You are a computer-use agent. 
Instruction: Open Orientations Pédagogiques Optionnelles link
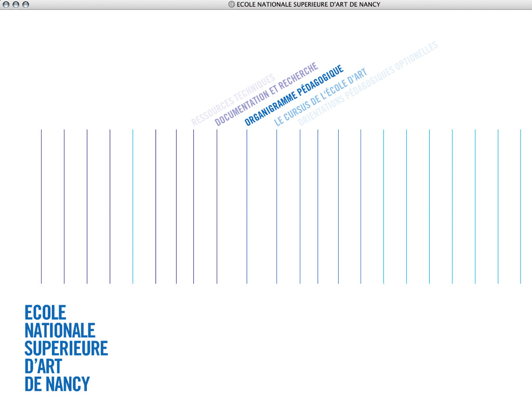368,84
